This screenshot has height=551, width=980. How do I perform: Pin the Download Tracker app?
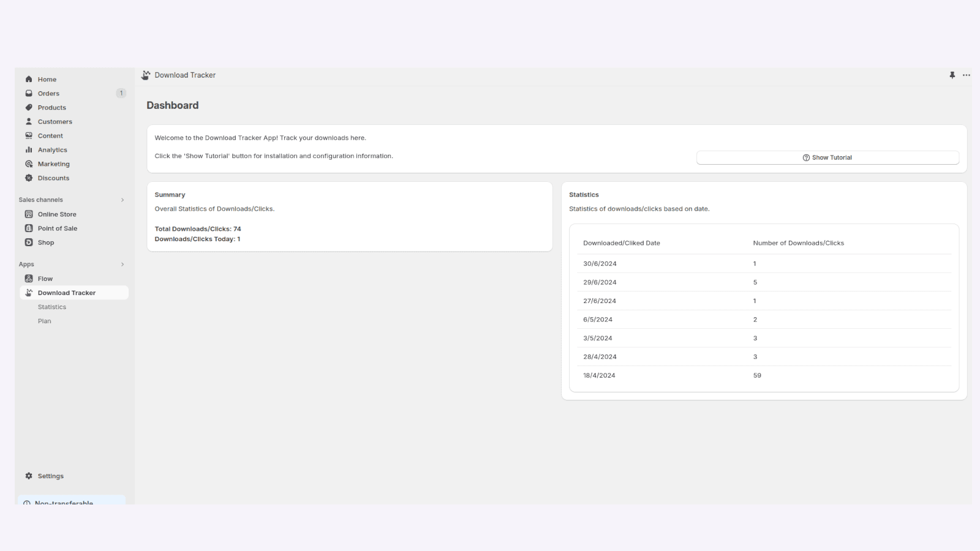[952, 75]
